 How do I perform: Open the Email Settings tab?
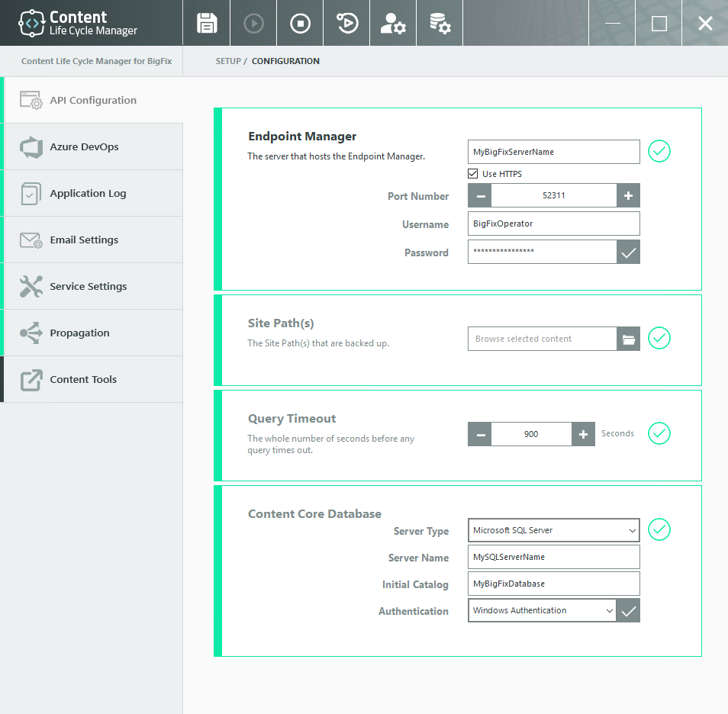click(x=93, y=240)
